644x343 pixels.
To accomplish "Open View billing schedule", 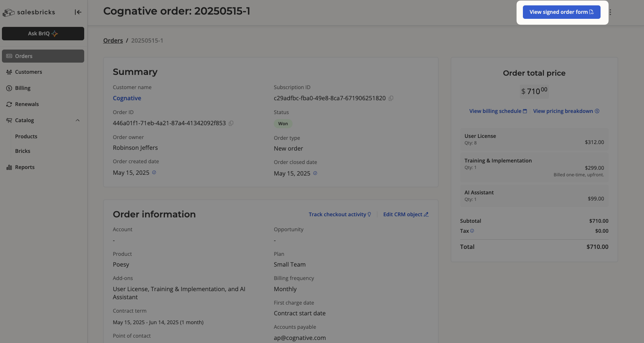I will [x=498, y=111].
